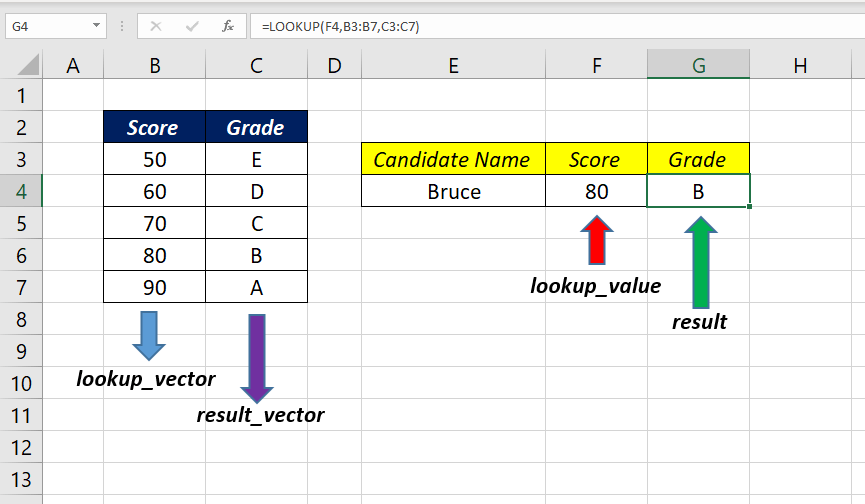Select the yellow Score header cell F3
865x504 pixels.
[596, 159]
